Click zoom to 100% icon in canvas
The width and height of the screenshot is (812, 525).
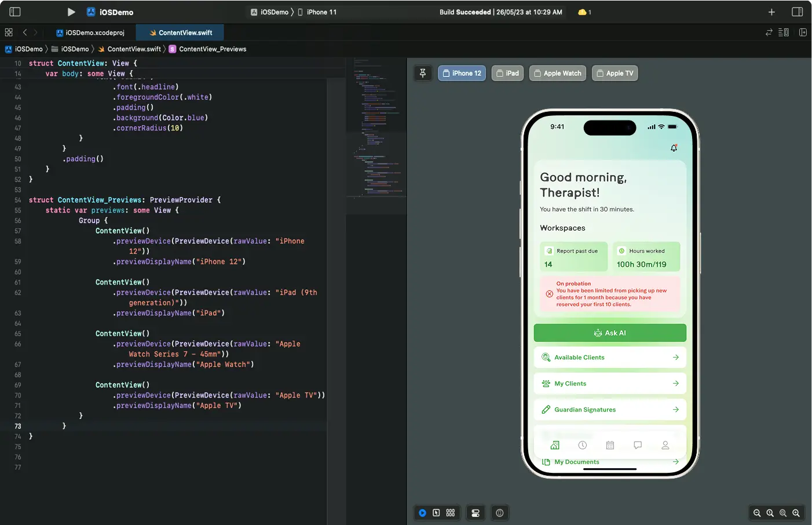770,513
